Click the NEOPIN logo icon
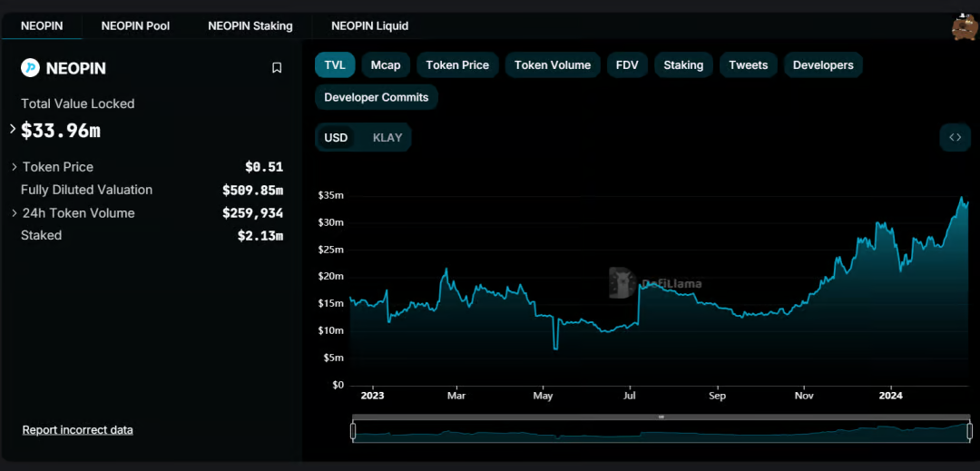This screenshot has width=980, height=471. point(31,68)
